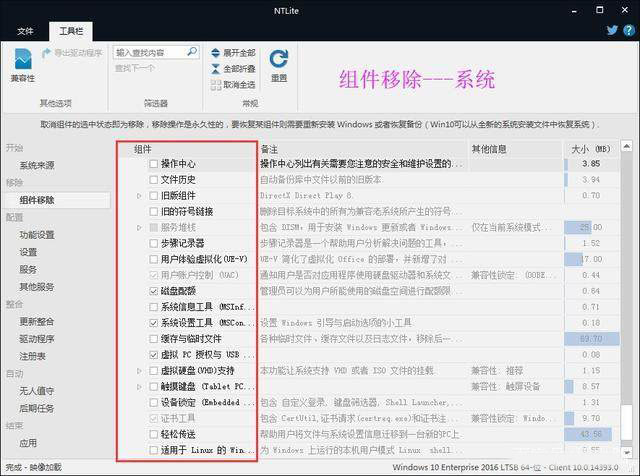Image resolution: width=640 pixels, height=476 pixels.
Task: Uncheck the 系统设置工具 checkbox
Action: point(153,323)
